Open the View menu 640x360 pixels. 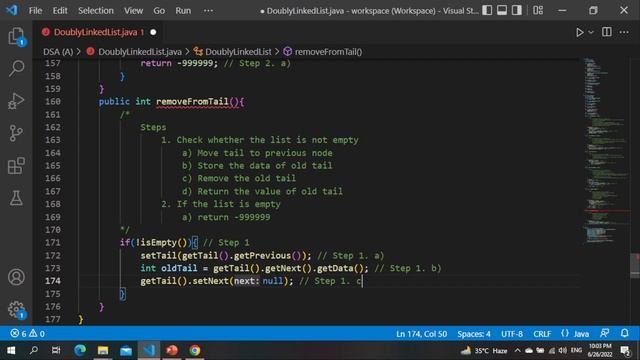(133, 11)
